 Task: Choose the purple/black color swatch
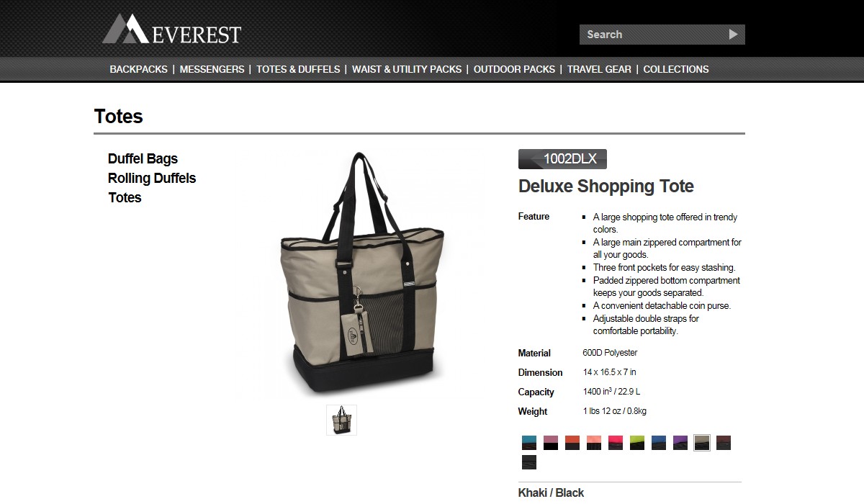click(x=680, y=443)
